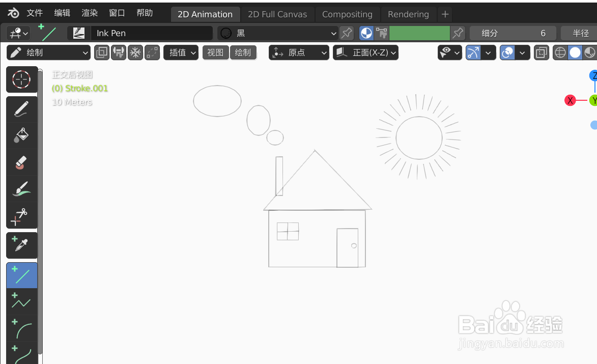This screenshot has width=597, height=364.
Task: Toggle viewport overlays display
Action: [x=507, y=52]
